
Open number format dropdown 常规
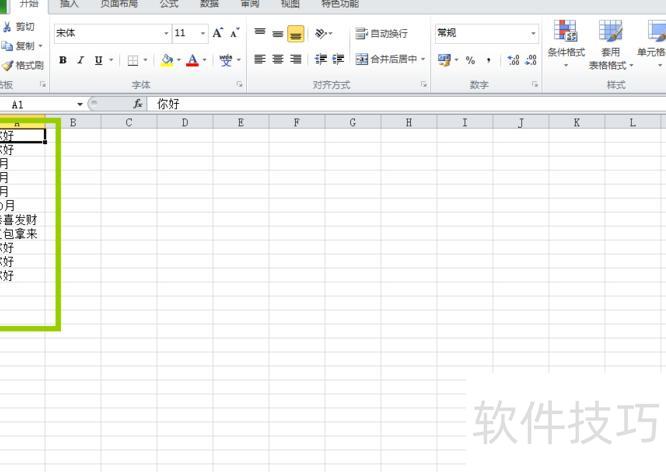(533, 33)
